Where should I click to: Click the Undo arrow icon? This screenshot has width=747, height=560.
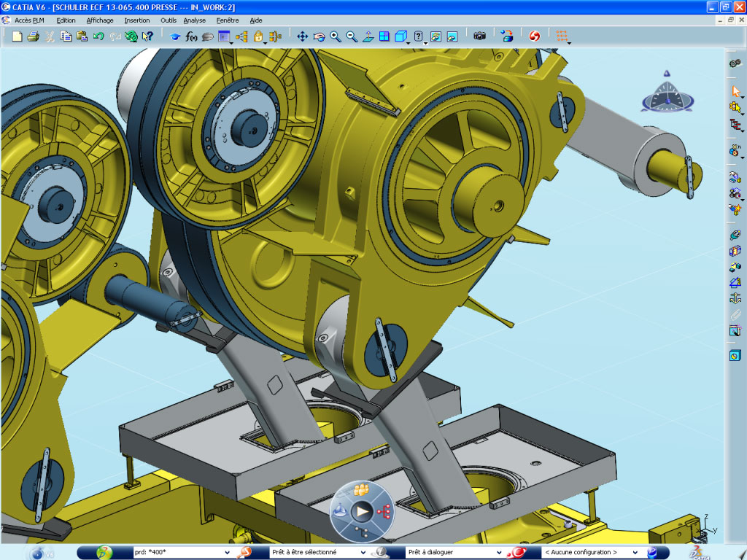pos(98,36)
